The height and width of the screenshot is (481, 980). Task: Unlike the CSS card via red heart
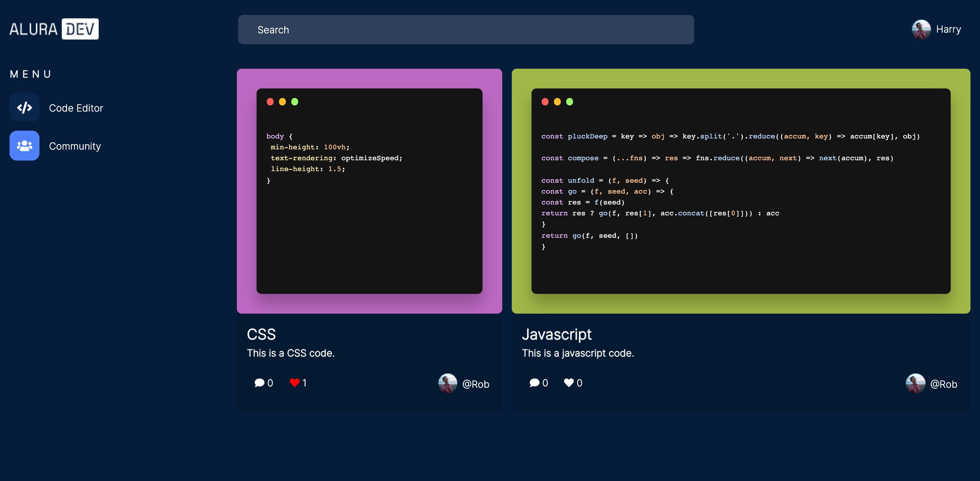point(294,382)
